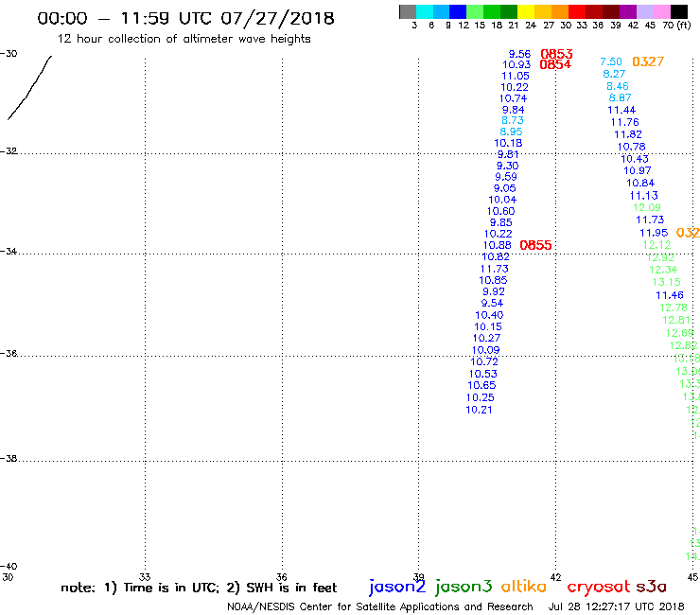Select the jason2 satellite label
The width and height of the screenshot is (700, 615).
pos(397,587)
